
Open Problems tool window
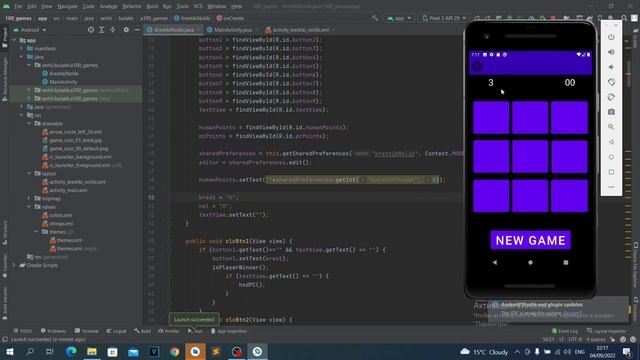(x=53, y=331)
